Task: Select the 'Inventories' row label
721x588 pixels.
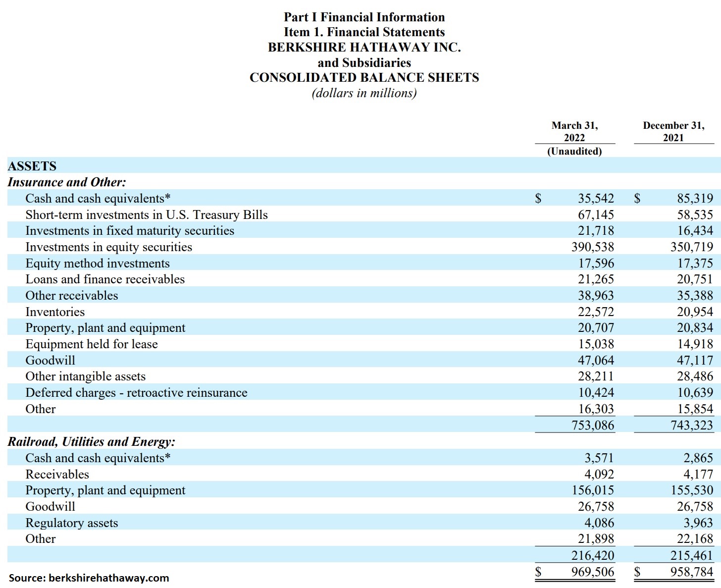Action: coord(55,312)
